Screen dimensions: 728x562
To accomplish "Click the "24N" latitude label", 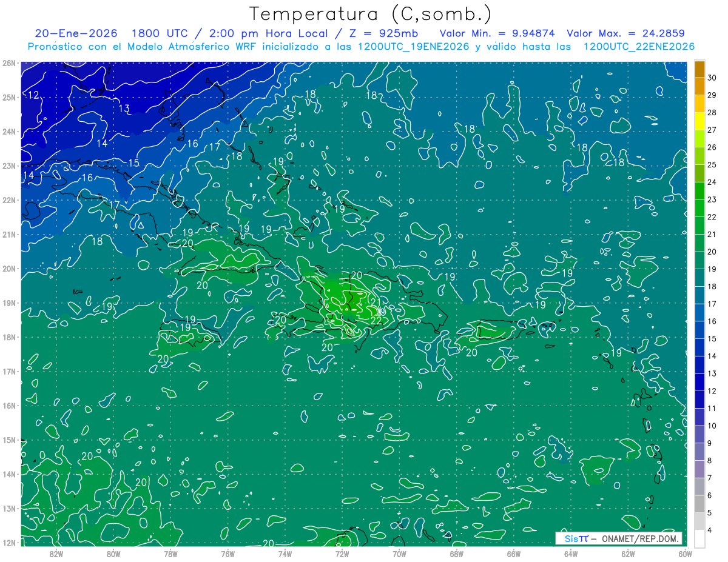I will [9, 132].
